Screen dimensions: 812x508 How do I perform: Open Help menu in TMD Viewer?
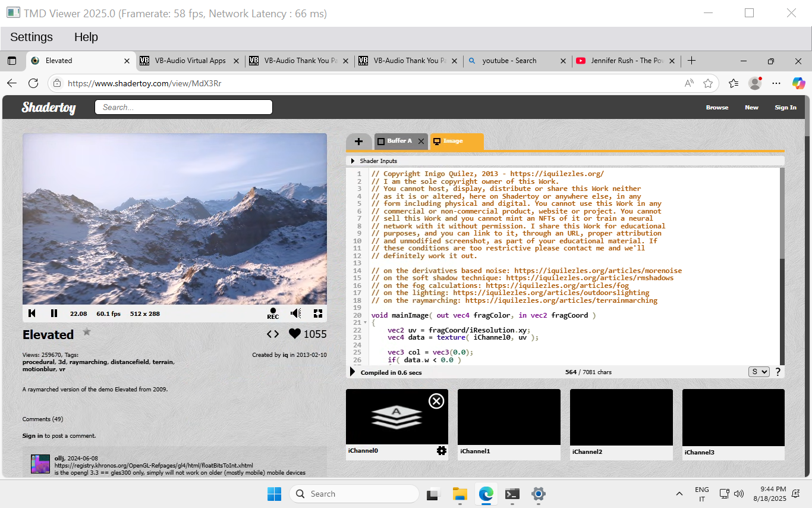[86, 37]
